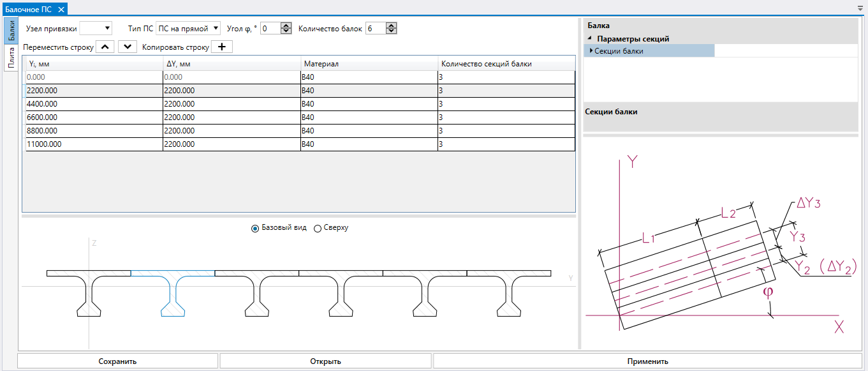The image size is (868, 371).
Task: Select the section count cell in the first 0.000 row
Action: (506, 77)
